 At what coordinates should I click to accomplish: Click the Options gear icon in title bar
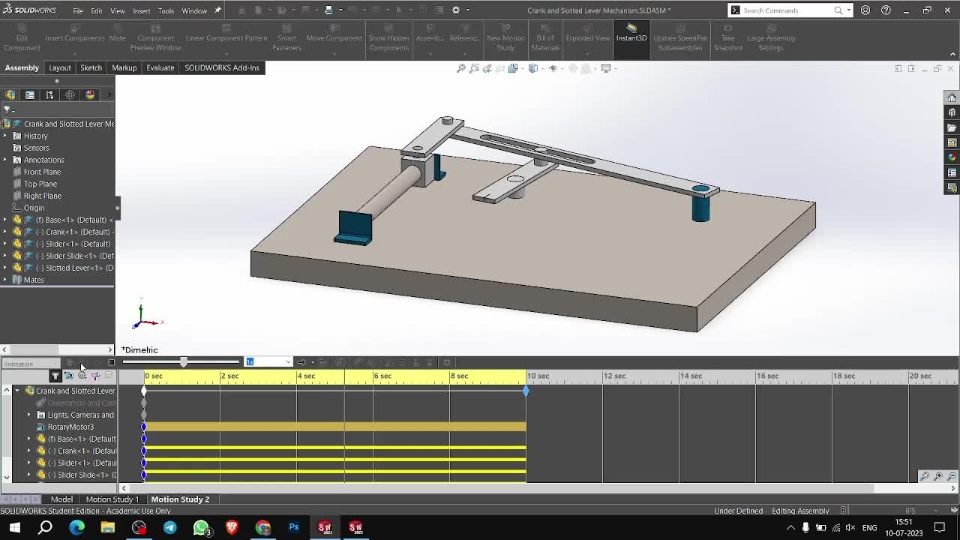456,10
